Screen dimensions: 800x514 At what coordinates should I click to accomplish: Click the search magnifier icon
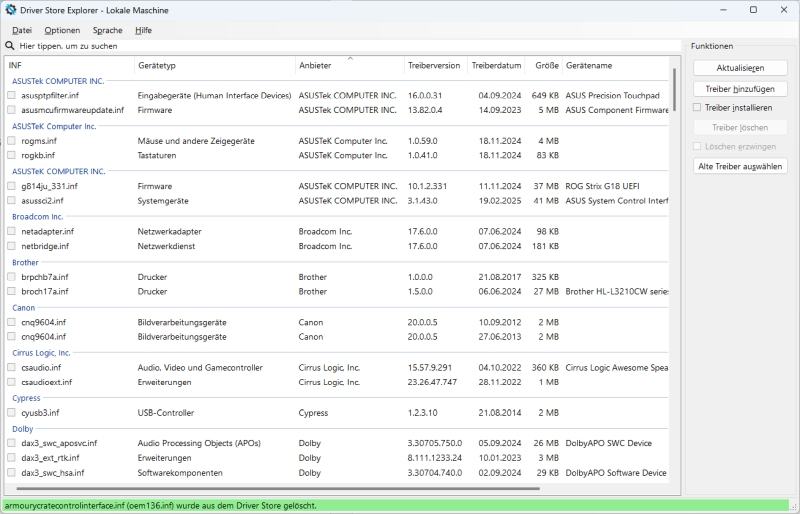10,46
